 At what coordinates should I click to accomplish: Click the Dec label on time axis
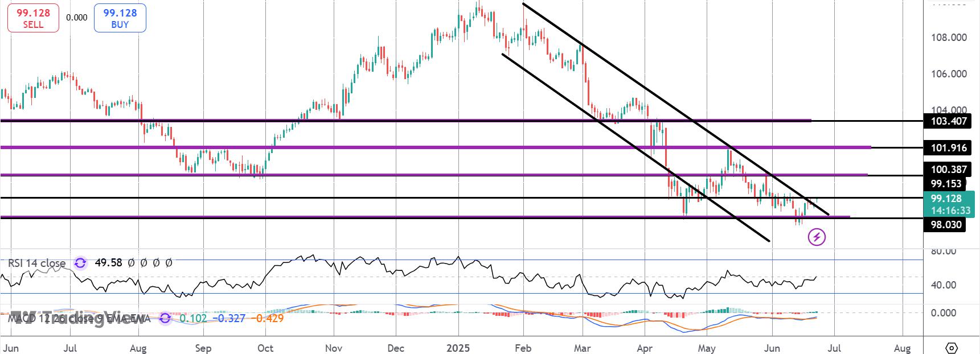click(x=396, y=348)
